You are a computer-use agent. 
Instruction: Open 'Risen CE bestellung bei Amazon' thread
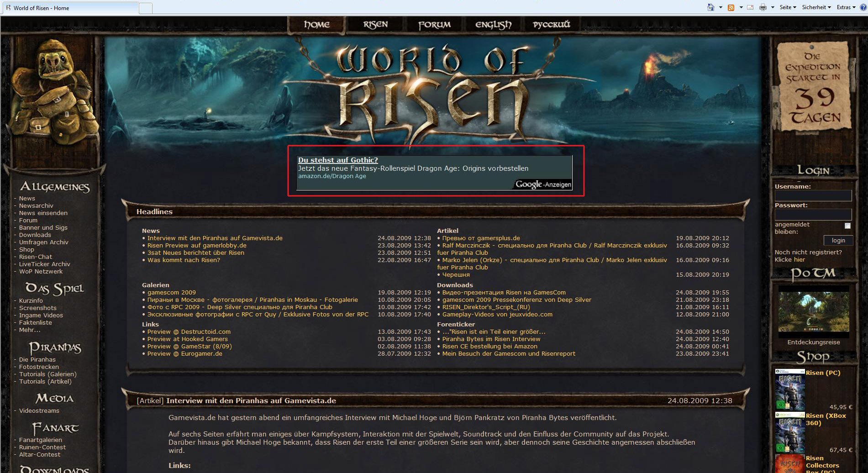pyautogui.click(x=490, y=347)
